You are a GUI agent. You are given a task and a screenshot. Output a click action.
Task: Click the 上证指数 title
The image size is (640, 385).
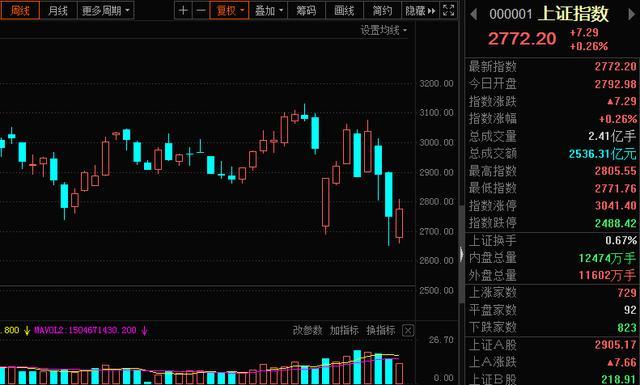click(573, 14)
